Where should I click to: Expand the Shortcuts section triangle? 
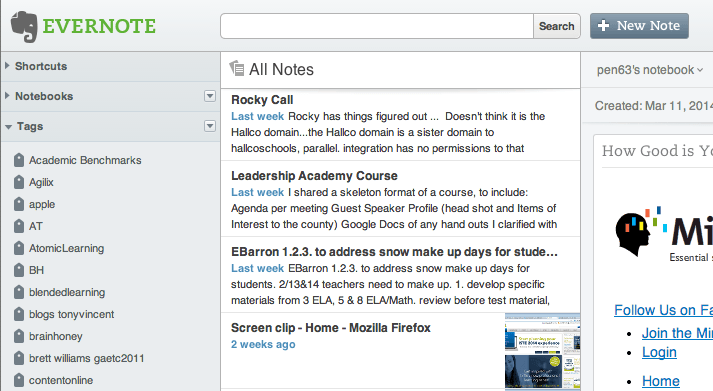[x=7, y=66]
